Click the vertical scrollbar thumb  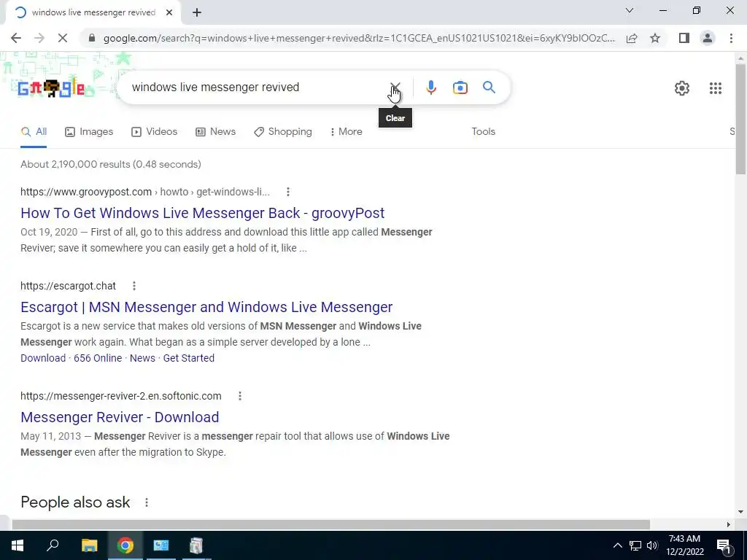pos(740,119)
